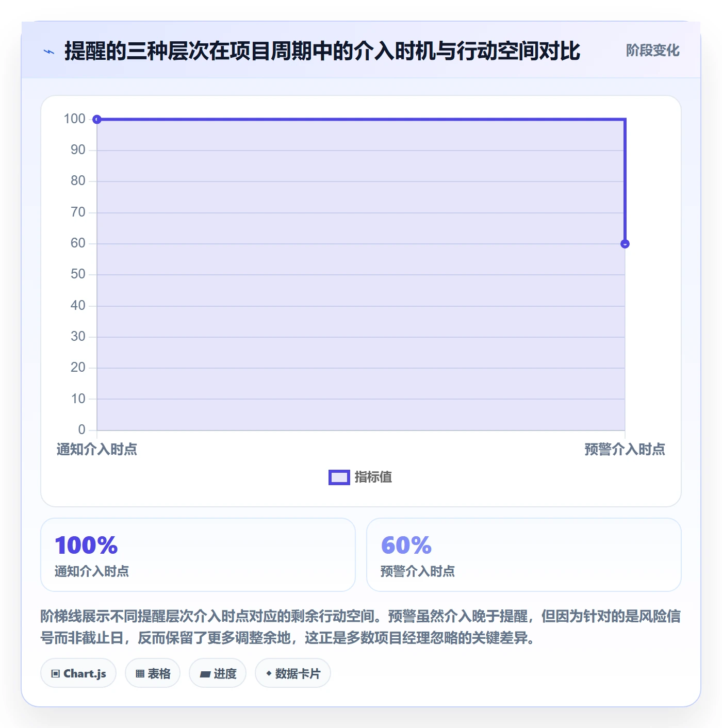
Task: Click the 通知介入时点 x-axis label
Action: point(97,450)
